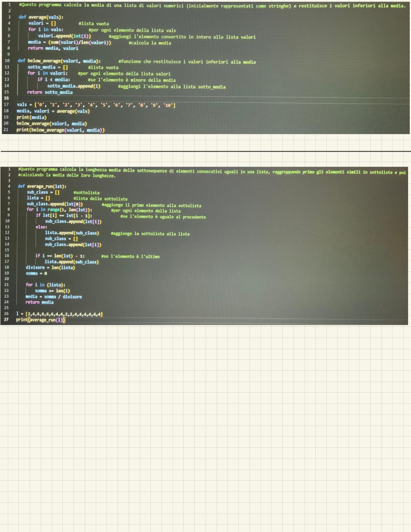The image size is (411, 532).
Task: Click comment "#aggiungi l'elemento convertito in intero alla lista valori"
Action: (x=182, y=37)
